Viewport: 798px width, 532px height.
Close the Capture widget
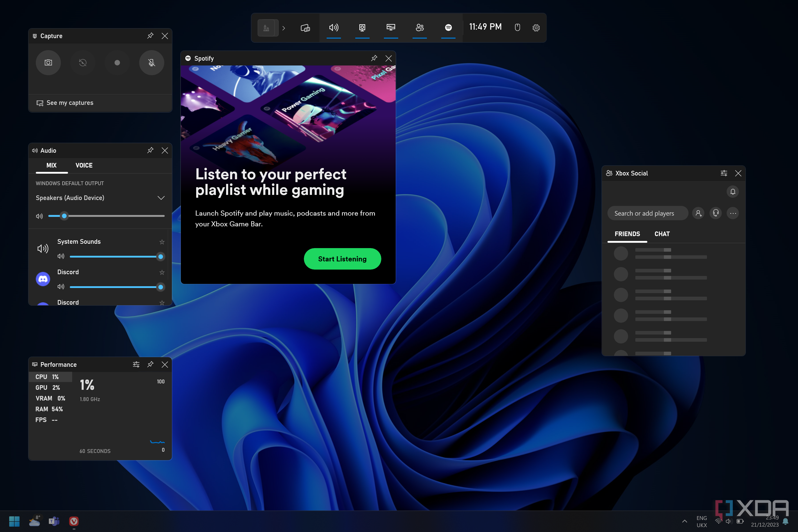(164, 36)
